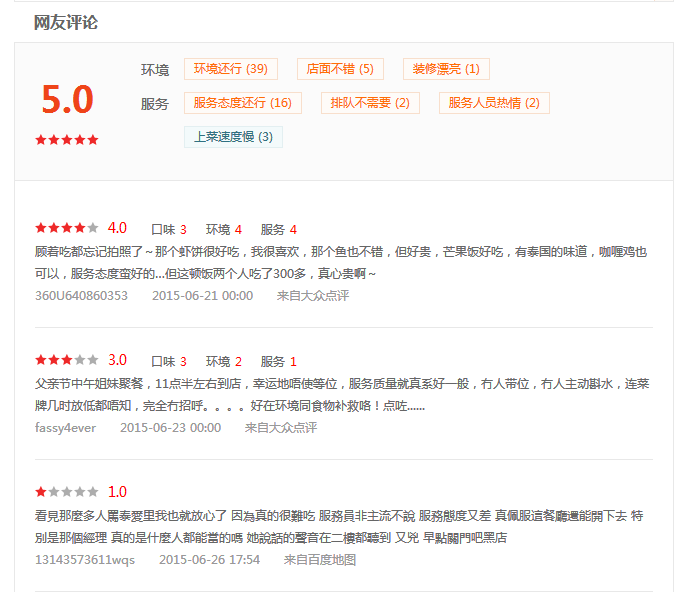Open reviewer 13143573611wqs profile
Image resolution: width=689 pixels, height=592 pixels.
click(85, 559)
